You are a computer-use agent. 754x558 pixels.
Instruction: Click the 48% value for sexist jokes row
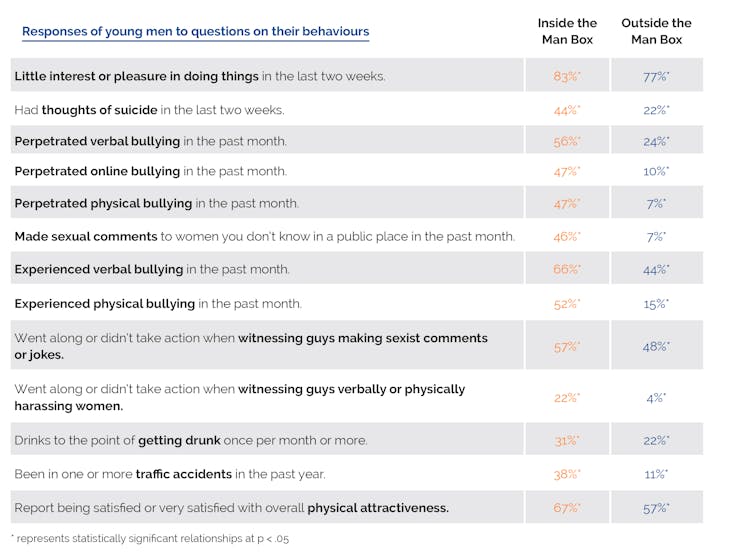coord(656,347)
